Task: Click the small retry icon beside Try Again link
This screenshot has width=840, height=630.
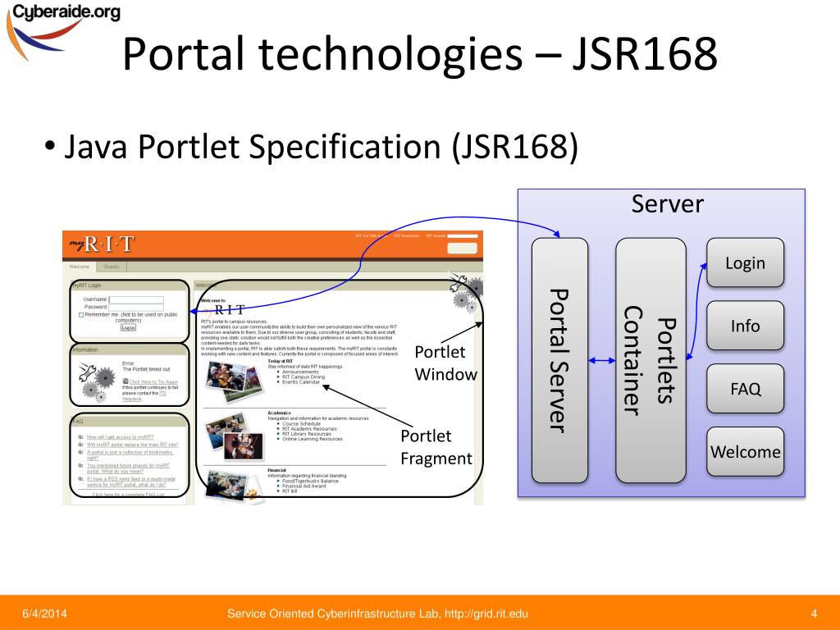Action: [126, 381]
